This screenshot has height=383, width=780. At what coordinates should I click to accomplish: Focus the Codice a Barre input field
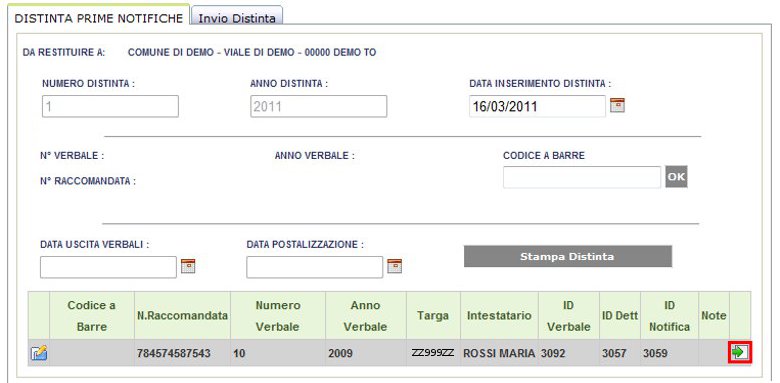[582, 177]
